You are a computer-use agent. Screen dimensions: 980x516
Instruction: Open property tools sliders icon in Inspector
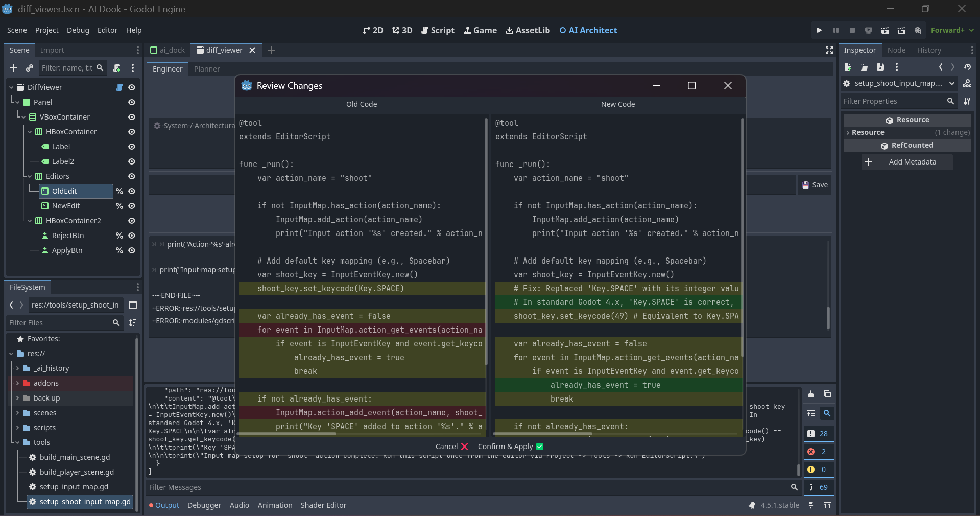pyautogui.click(x=967, y=101)
